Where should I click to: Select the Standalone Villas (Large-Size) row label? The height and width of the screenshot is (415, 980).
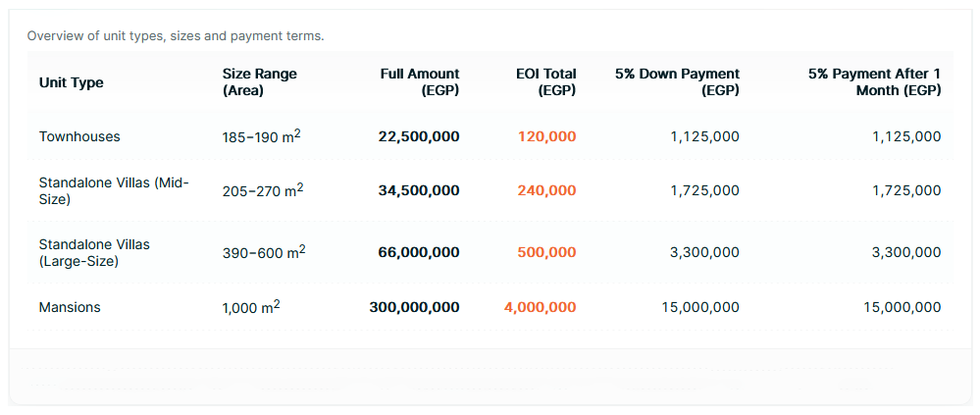tap(95, 252)
